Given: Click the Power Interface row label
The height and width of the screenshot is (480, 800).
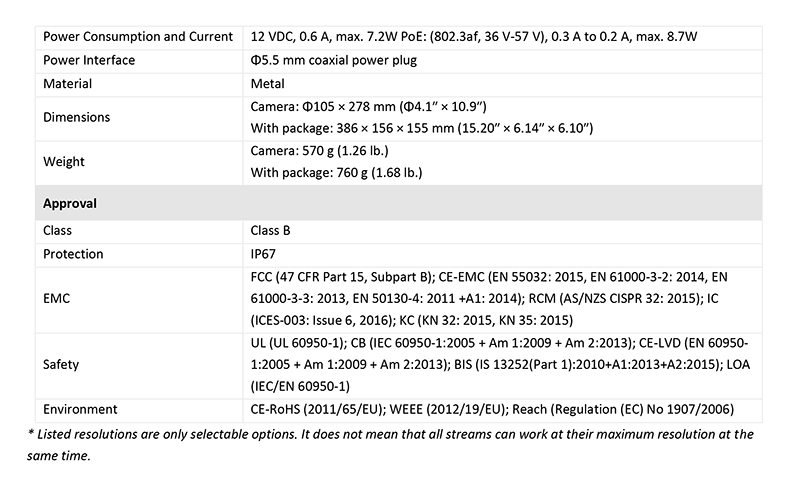Looking at the screenshot, I should [89, 60].
